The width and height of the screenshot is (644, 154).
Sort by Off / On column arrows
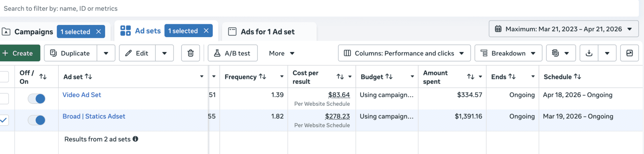coord(43,77)
